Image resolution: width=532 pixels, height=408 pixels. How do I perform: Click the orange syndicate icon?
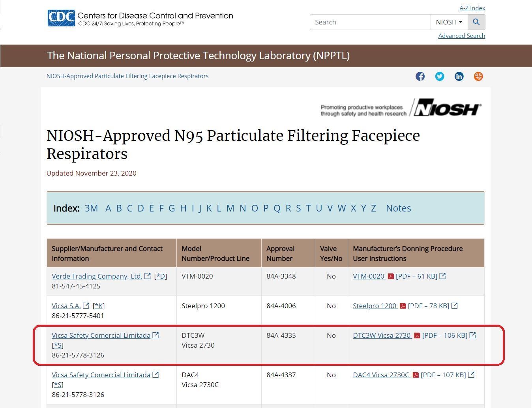click(478, 76)
